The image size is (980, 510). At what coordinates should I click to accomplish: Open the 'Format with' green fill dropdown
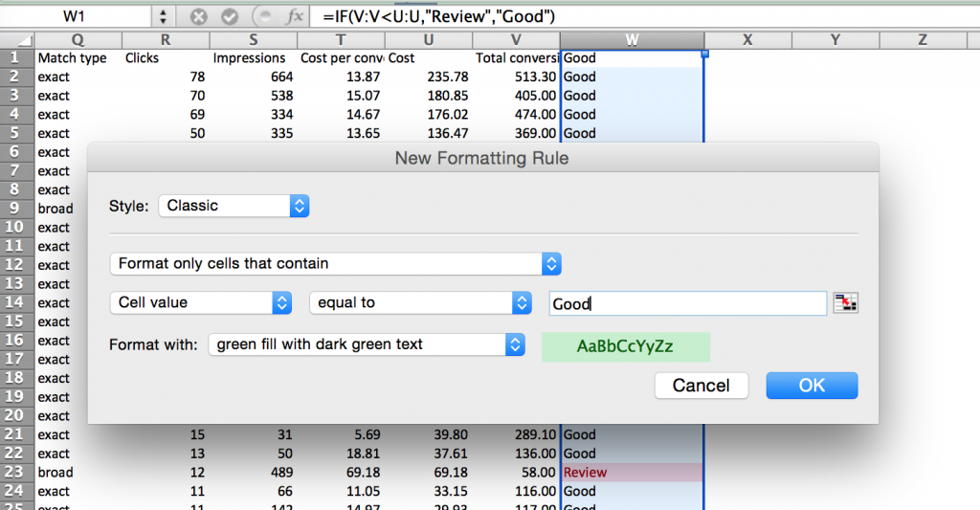coord(367,344)
